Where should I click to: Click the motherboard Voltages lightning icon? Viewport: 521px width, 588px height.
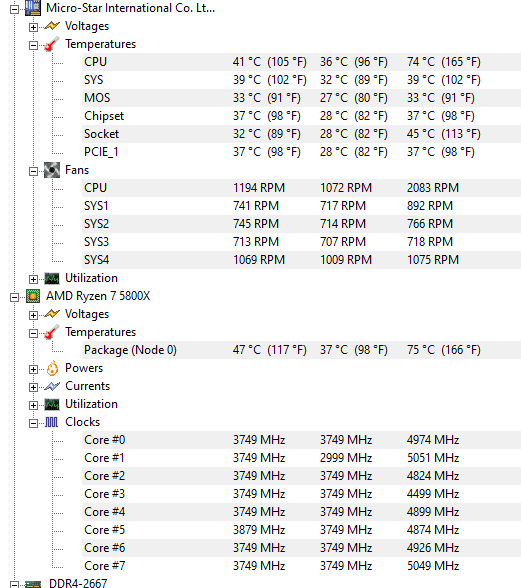pyautogui.click(x=52, y=26)
